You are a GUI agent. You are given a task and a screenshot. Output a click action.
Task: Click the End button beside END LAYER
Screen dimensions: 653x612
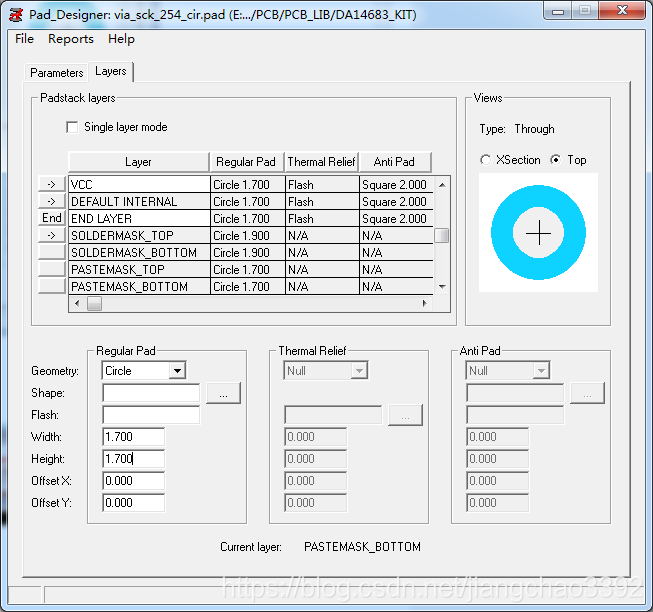coord(52,218)
